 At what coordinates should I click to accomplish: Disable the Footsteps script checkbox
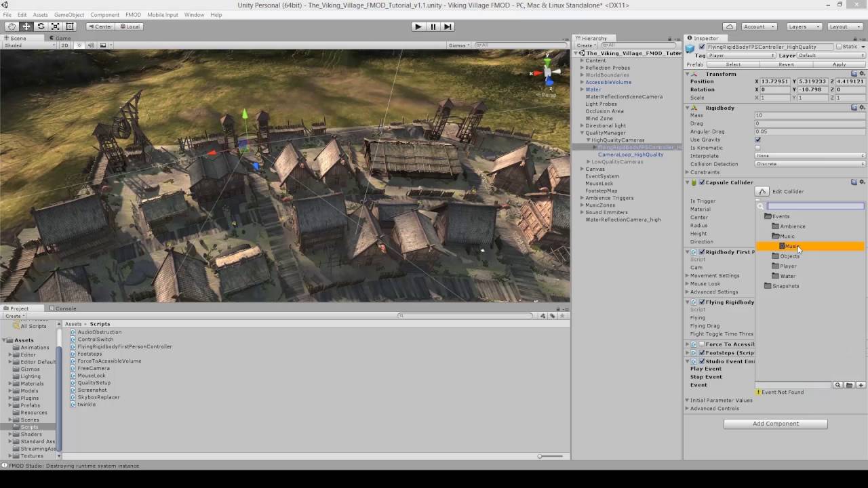(x=702, y=352)
